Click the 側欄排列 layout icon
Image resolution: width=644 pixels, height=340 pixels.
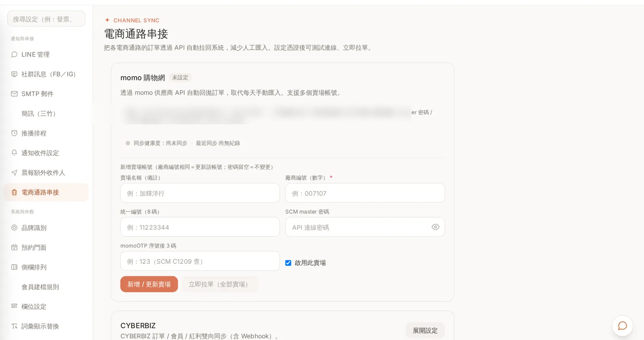click(x=14, y=267)
